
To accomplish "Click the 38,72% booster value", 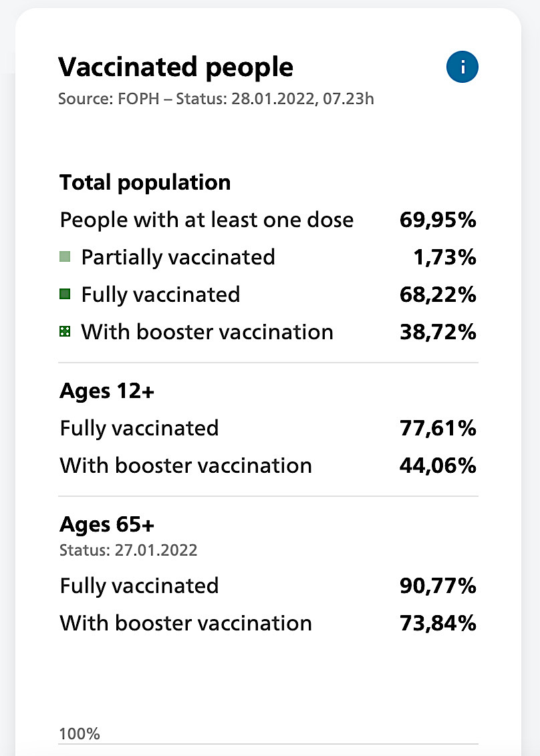I will [438, 332].
